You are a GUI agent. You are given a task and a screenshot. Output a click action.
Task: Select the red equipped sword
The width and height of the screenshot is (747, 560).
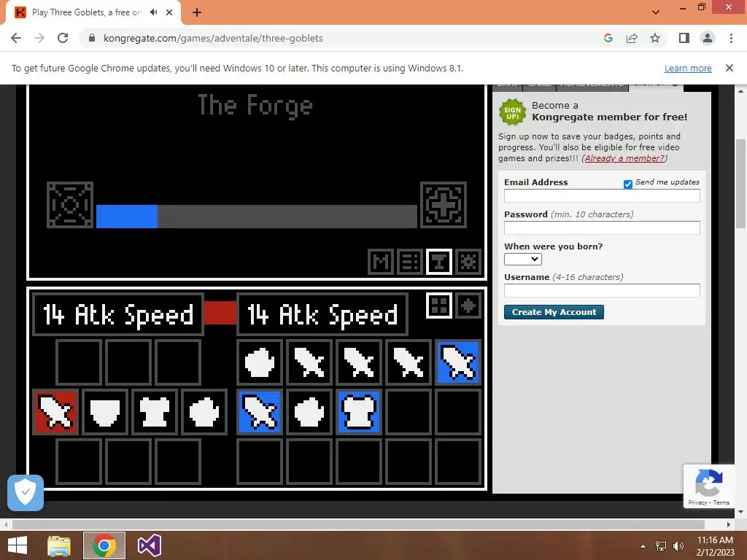tap(55, 412)
